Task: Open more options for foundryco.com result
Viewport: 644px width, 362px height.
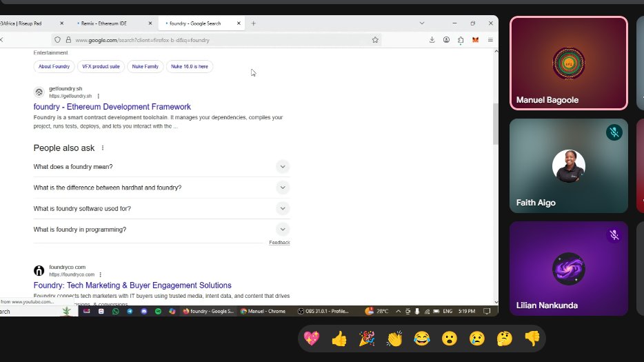Action: (100, 274)
